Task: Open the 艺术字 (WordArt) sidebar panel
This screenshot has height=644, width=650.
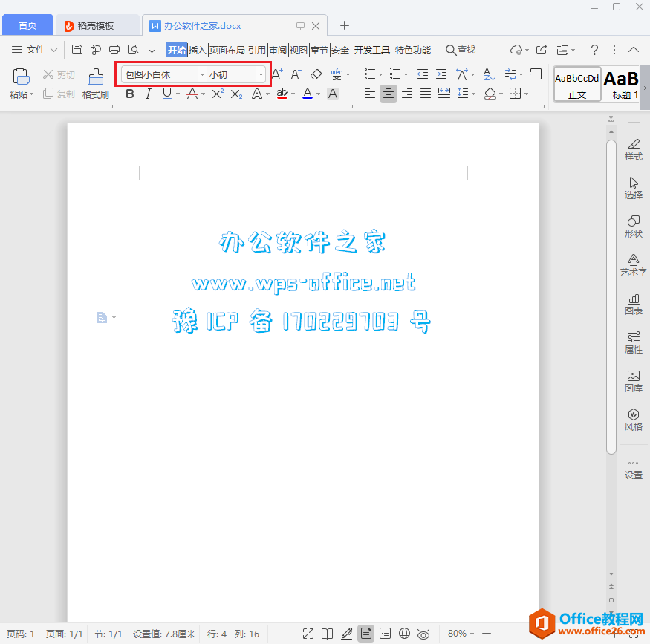Action: click(x=633, y=264)
